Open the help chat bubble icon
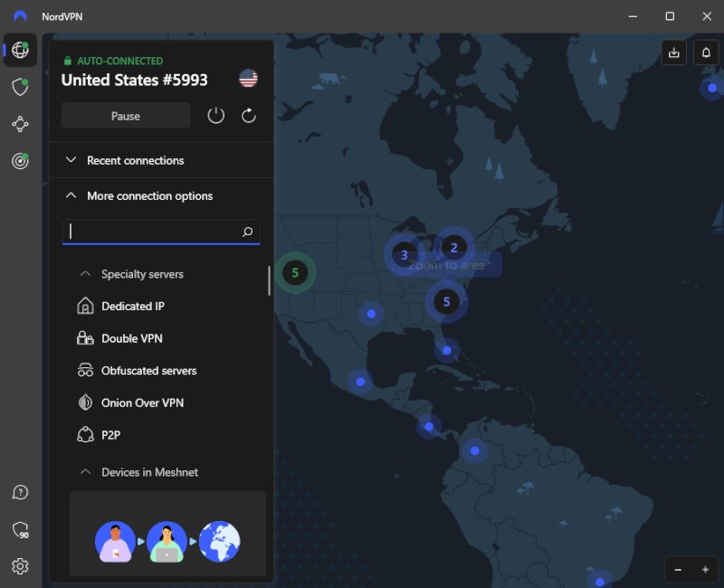This screenshot has width=724, height=588. pyautogui.click(x=20, y=492)
